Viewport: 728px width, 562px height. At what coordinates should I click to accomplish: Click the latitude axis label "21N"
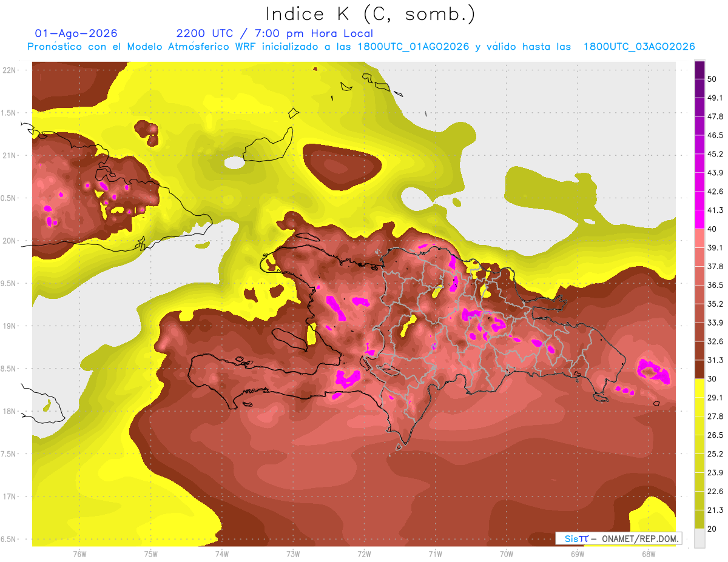[9, 155]
